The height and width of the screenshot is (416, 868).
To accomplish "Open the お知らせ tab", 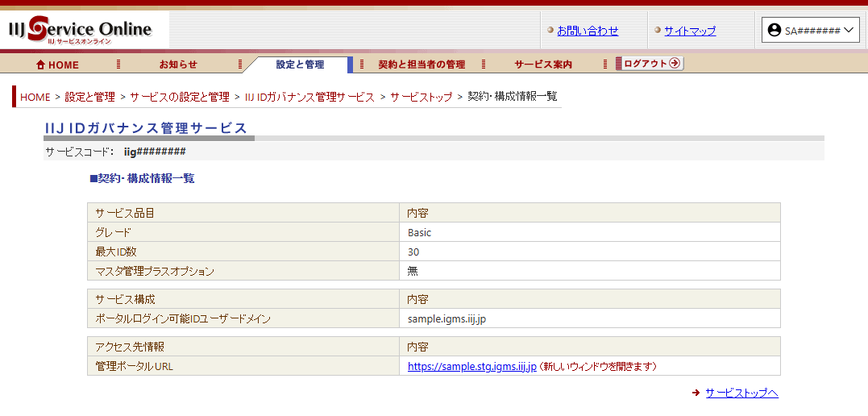I will coord(178,64).
